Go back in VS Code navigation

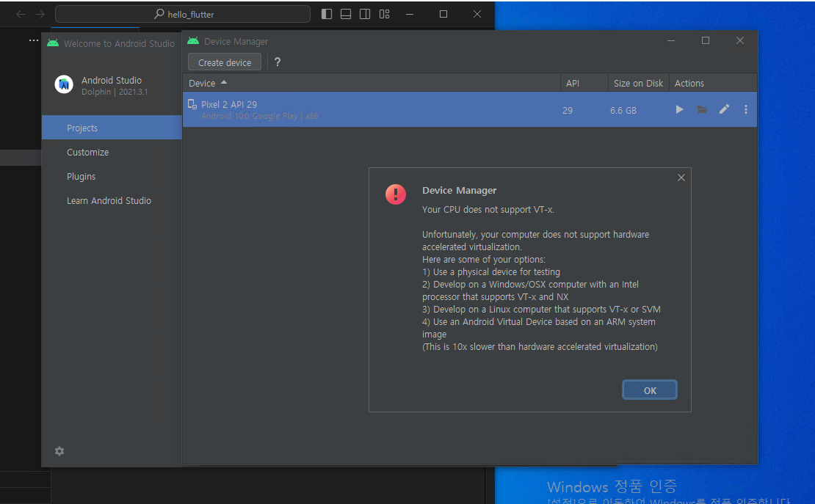[x=21, y=14]
